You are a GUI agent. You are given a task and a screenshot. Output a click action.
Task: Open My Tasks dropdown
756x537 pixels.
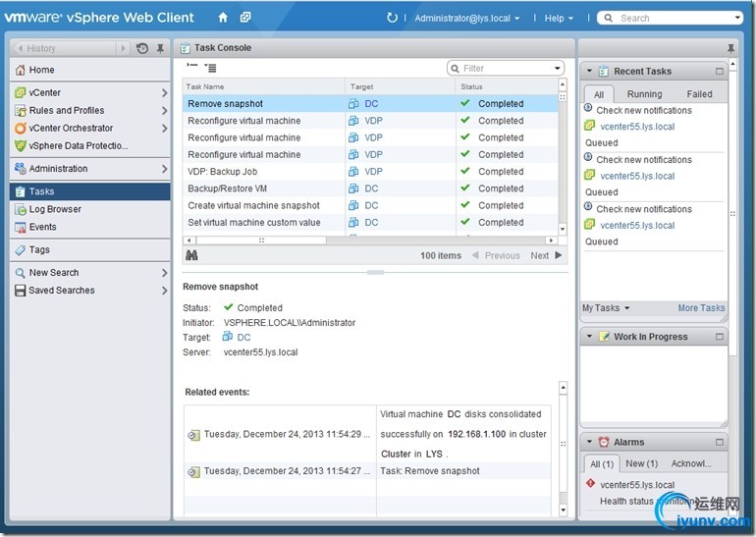(x=606, y=308)
